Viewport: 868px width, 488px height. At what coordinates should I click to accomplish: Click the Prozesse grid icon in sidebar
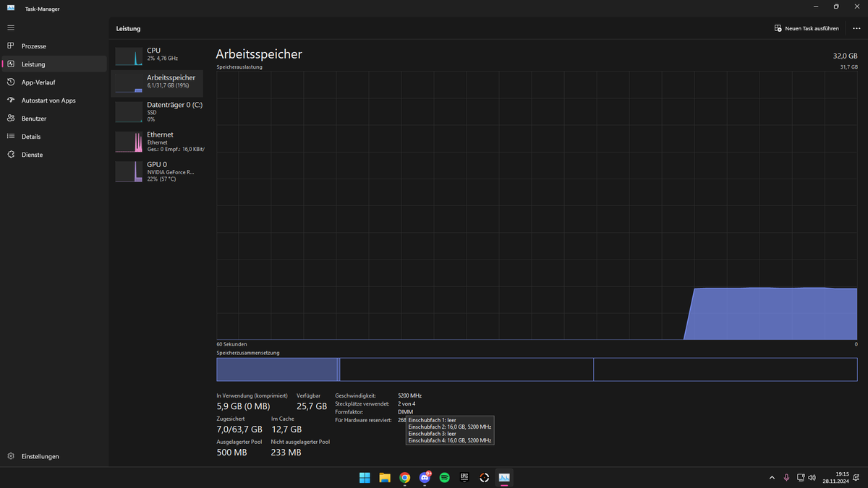click(x=11, y=46)
